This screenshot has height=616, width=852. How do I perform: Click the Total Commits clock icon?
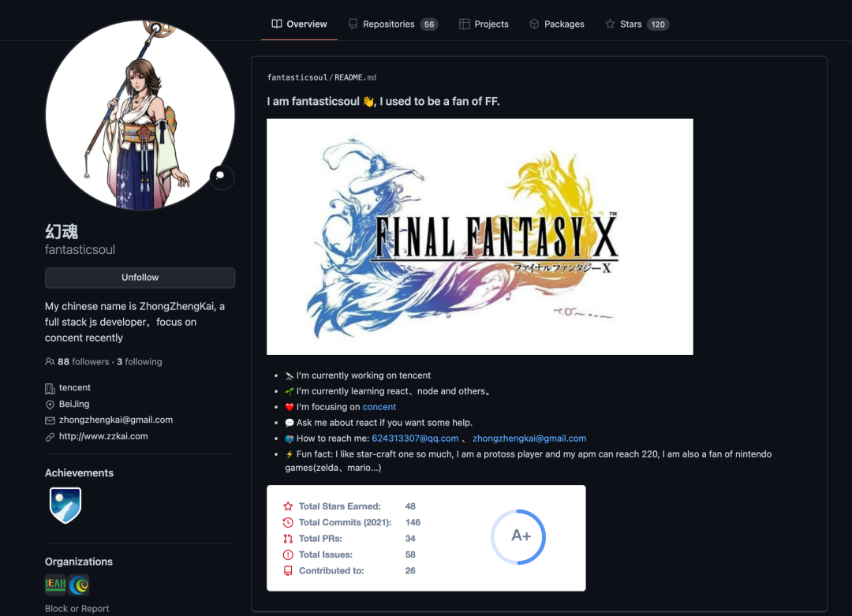tap(288, 523)
